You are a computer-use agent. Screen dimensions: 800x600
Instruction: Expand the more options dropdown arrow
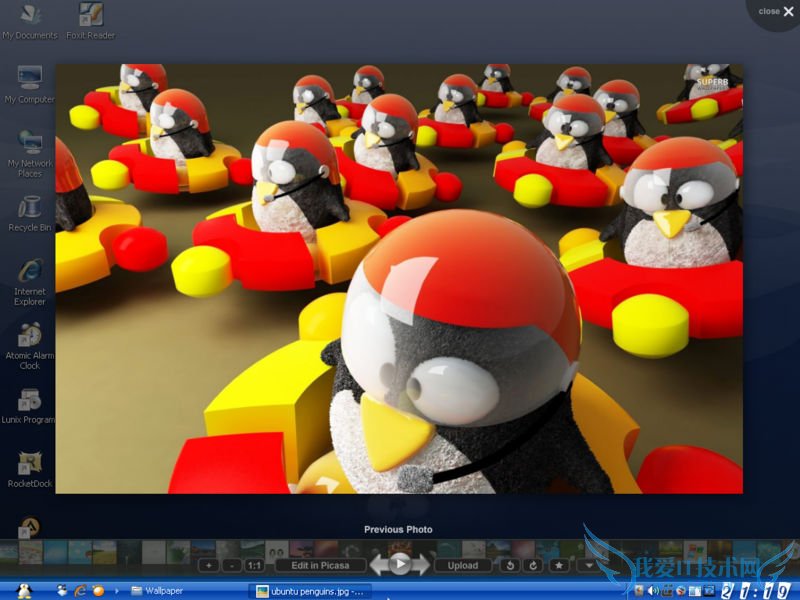click(x=589, y=566)
